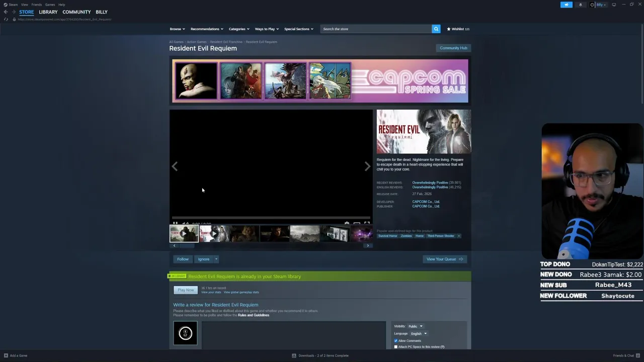Open the Steam logo menu
The width and height of the screenshot is (644, 362).
[6, 5]
